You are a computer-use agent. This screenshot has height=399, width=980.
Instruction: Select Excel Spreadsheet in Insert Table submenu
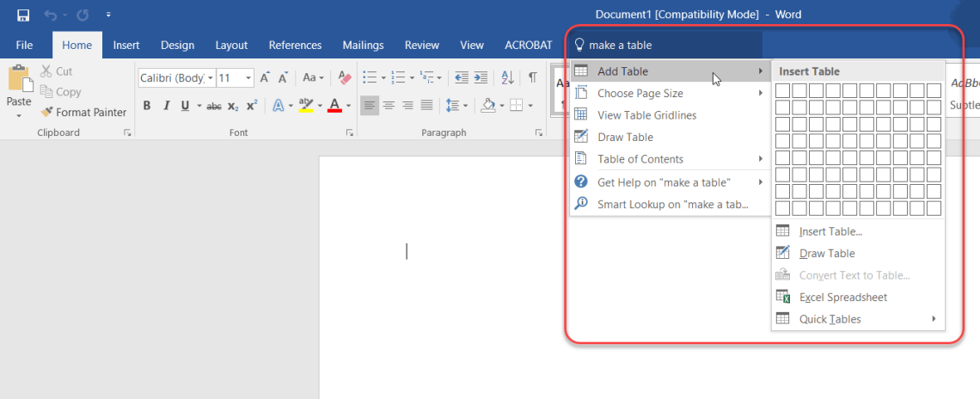[842, 298]
